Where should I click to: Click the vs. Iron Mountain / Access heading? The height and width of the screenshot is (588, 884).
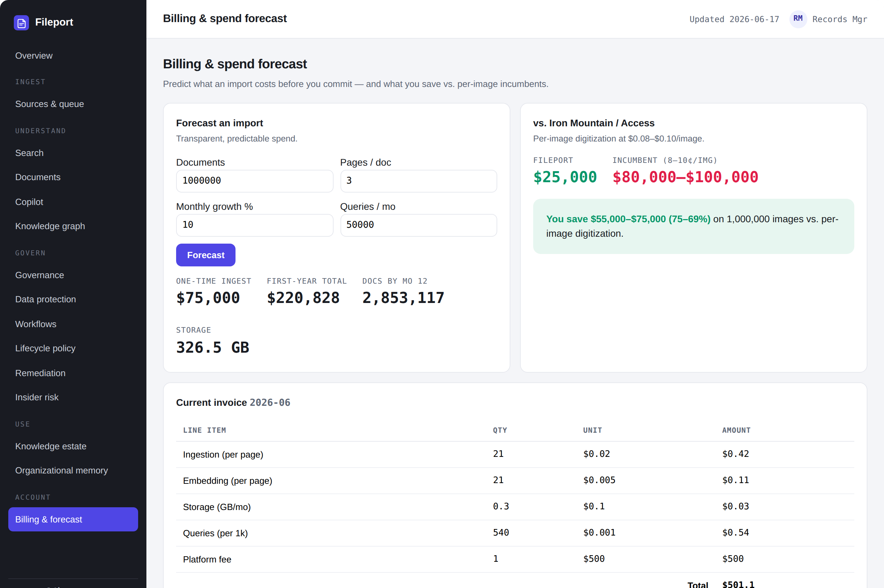[594, 123]
